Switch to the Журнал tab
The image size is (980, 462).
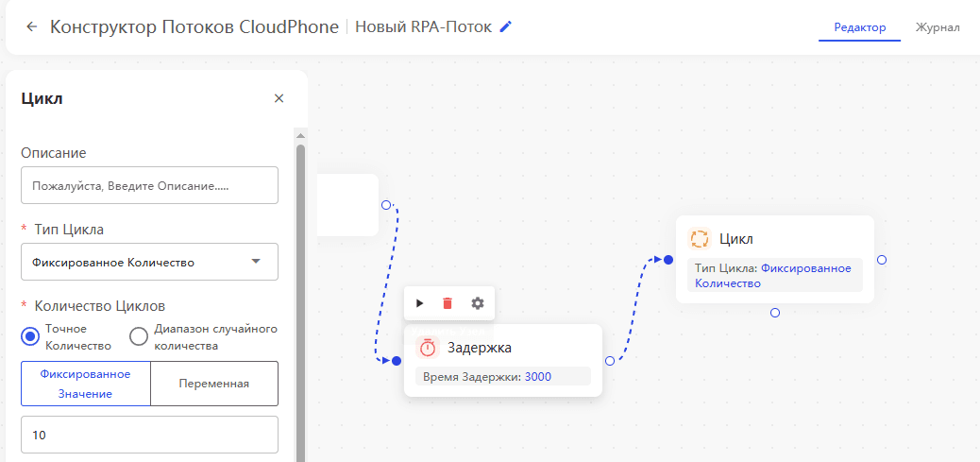938,27
